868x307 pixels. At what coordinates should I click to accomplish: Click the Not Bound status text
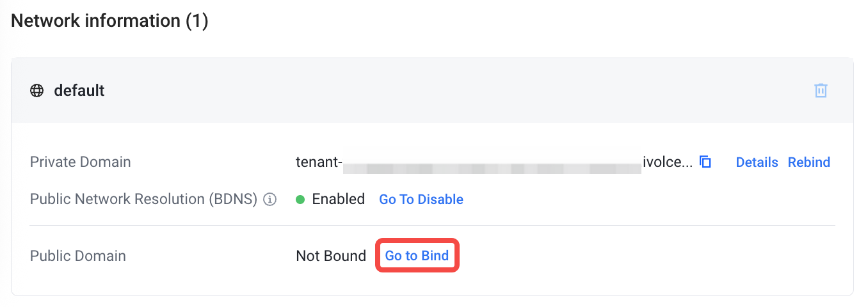pos(330,256)
